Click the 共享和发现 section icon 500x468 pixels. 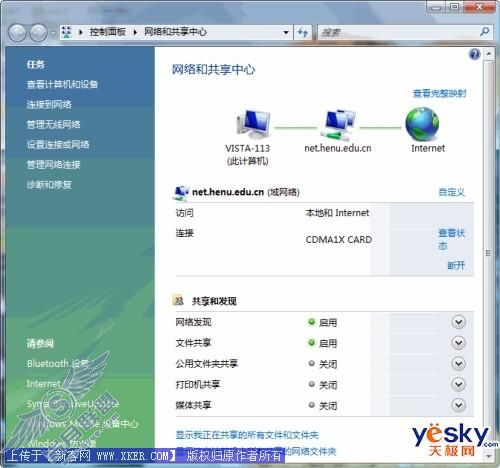coord(178,301)
